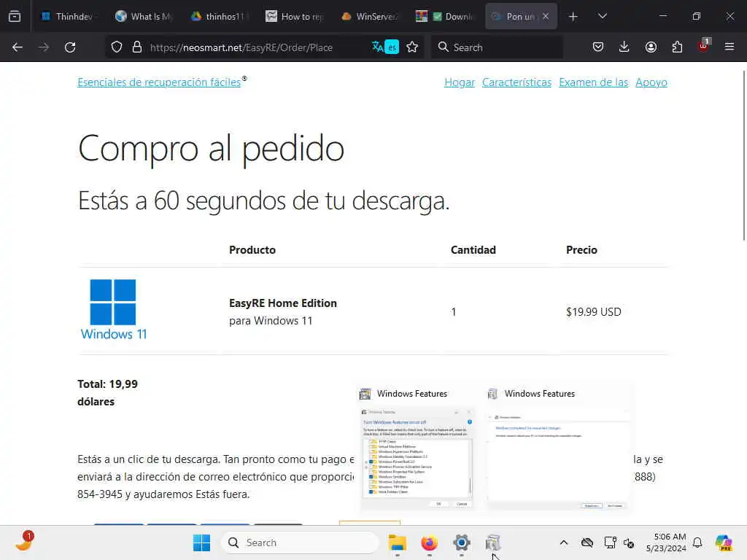Open the extensions puzzle icon
This screenshot has width=747, height=560.
(x=677, y=47)
